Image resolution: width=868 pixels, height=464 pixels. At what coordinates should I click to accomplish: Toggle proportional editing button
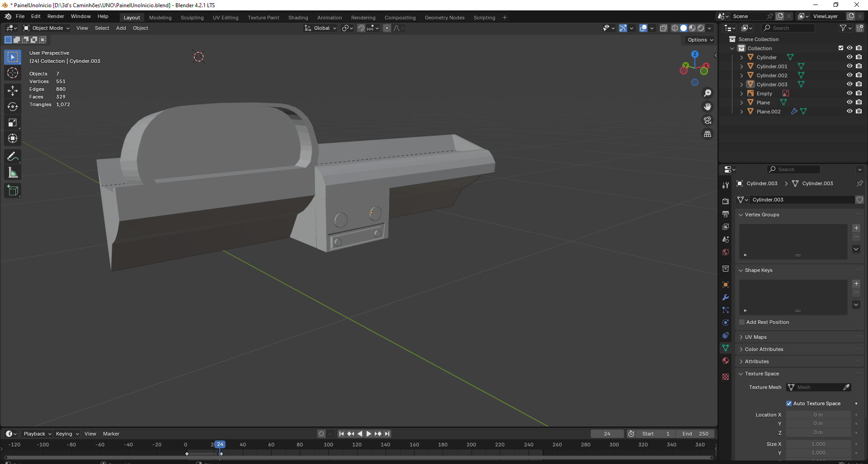pos(387,28)
